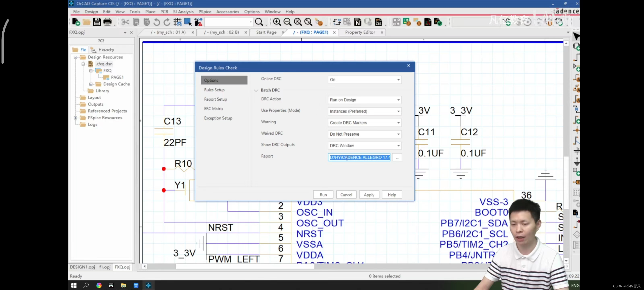Click the Create Netlist icon
644x290 pixels.
358,22
